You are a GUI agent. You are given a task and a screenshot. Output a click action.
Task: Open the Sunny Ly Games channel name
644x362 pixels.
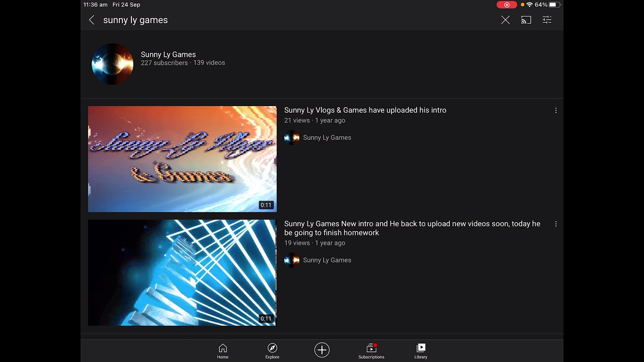click(168, 54)
